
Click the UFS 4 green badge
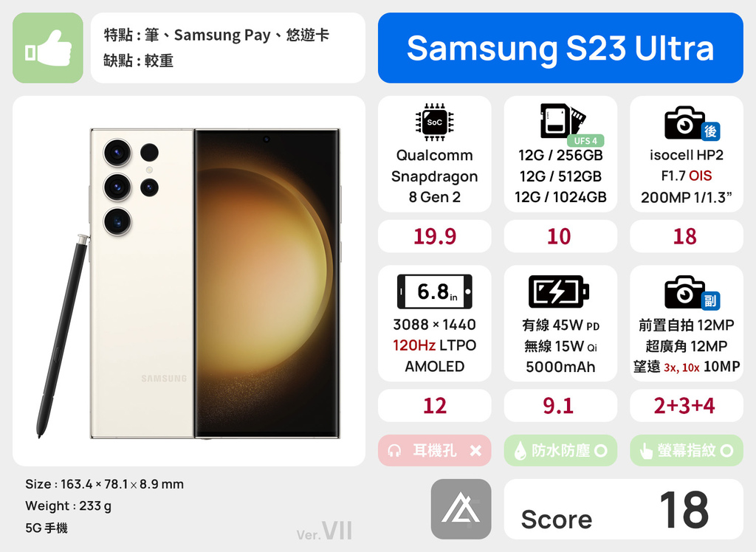pos(585,140)
